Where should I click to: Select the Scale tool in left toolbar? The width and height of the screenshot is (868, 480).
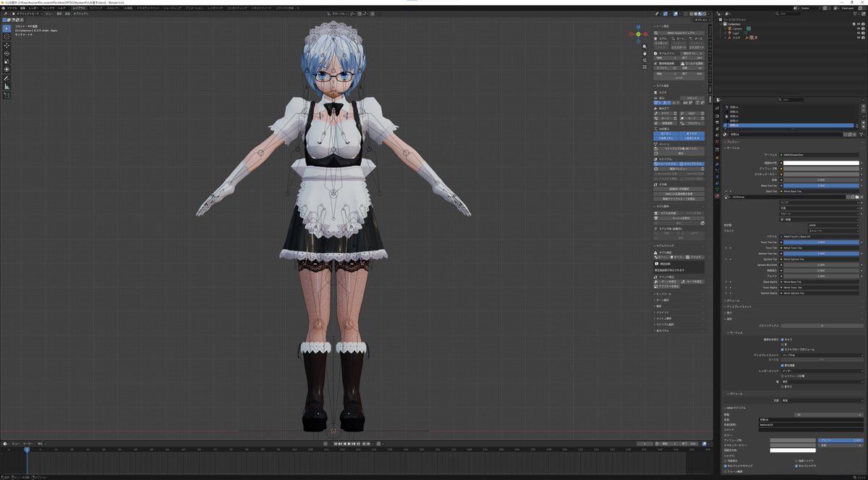click(x=7, y=62)
